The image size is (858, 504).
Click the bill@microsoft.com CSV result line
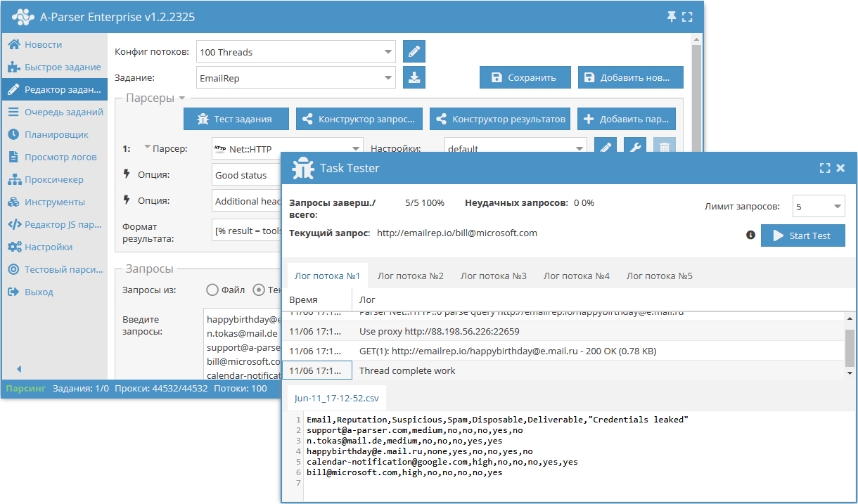(404, 473)
